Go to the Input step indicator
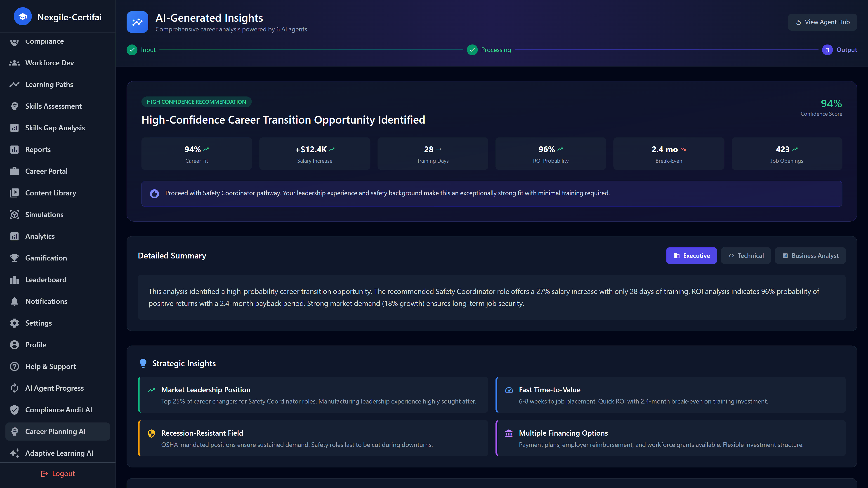 point(132,50)
